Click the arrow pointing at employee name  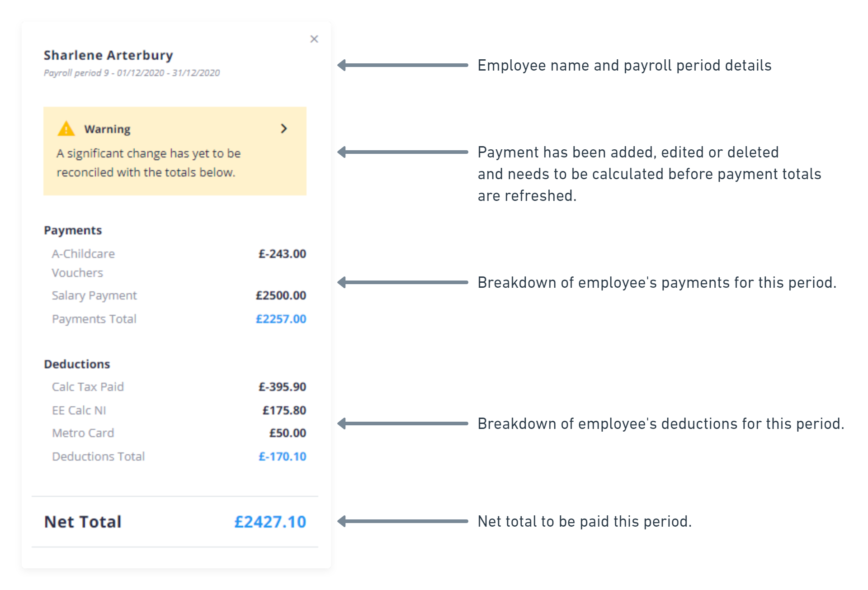403,65
